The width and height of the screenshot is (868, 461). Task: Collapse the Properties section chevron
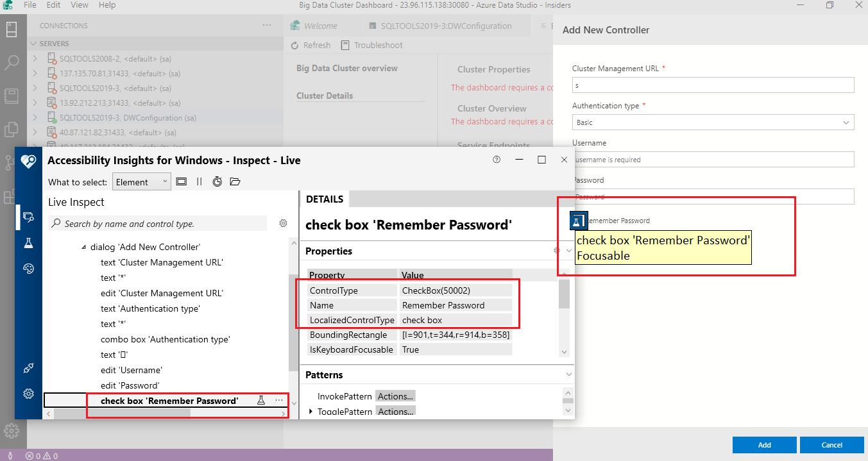click(x=568, y=251)
